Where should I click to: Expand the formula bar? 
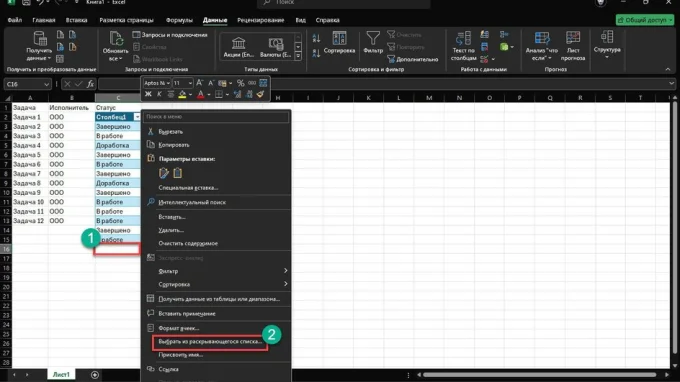click(x=671, y=84)
